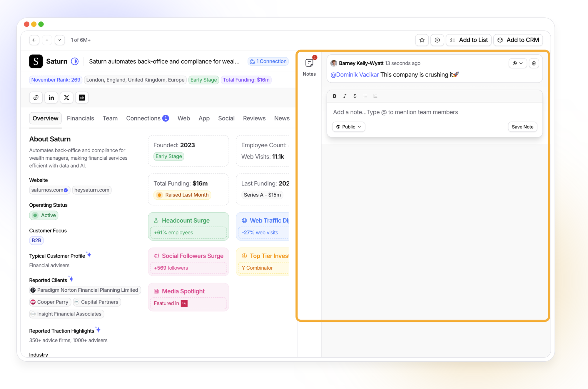Toggle italic formatting in note editor
Image resolution: width=588 pixels, height=389 pixels.
(345, 96)
